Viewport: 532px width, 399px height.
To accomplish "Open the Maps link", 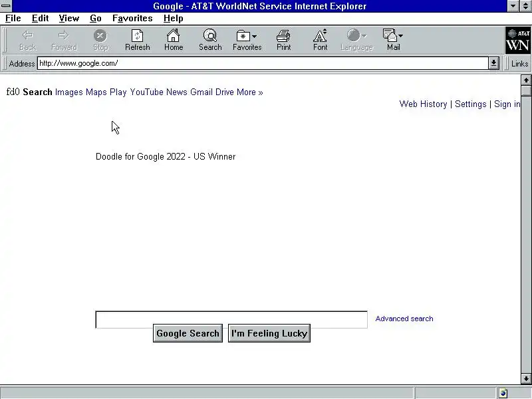I will point(96,92).
